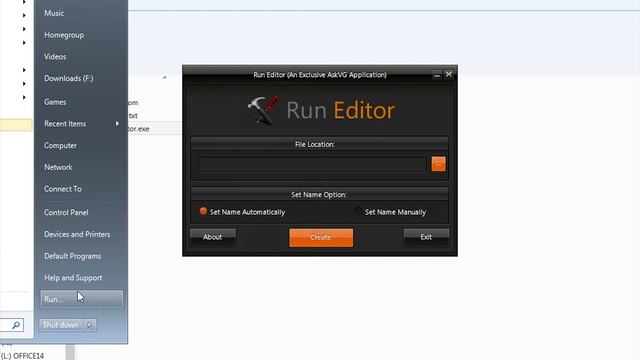Viewport: 640px width, 360px height.
Task: Open Music from Start menu
Action: [x=54, y=13]
